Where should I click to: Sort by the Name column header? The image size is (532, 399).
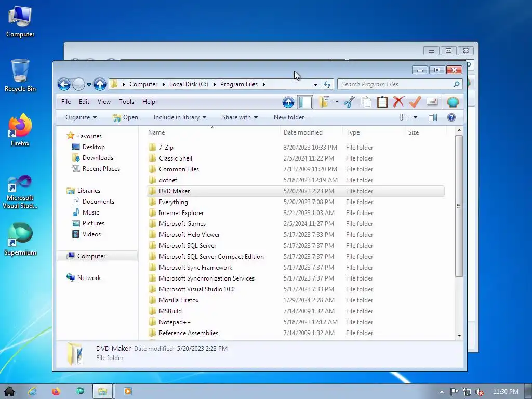(212, 132)
